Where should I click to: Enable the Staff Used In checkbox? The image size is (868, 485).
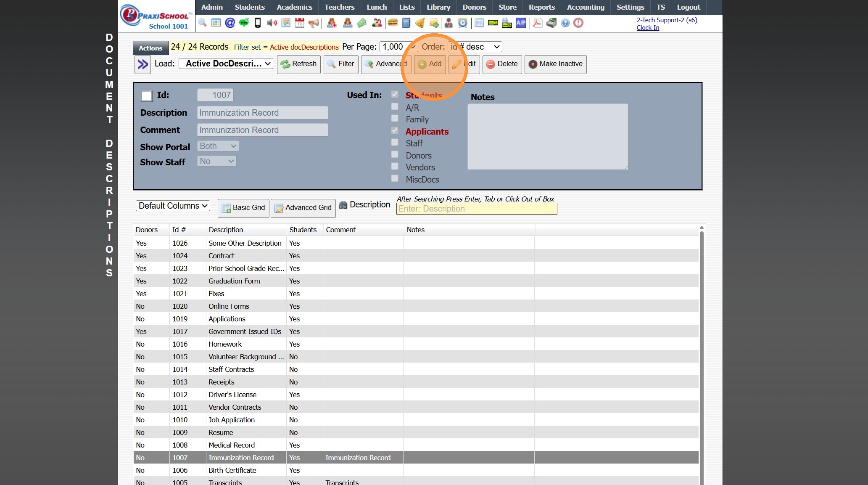click(x=395, y=143)
